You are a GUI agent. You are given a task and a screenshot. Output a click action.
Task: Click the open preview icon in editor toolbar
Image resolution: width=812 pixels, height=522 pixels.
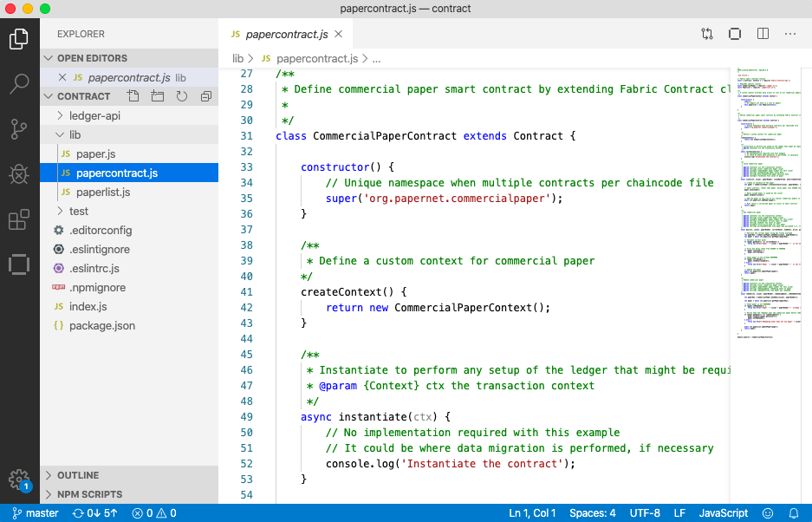tap(735, 34)
